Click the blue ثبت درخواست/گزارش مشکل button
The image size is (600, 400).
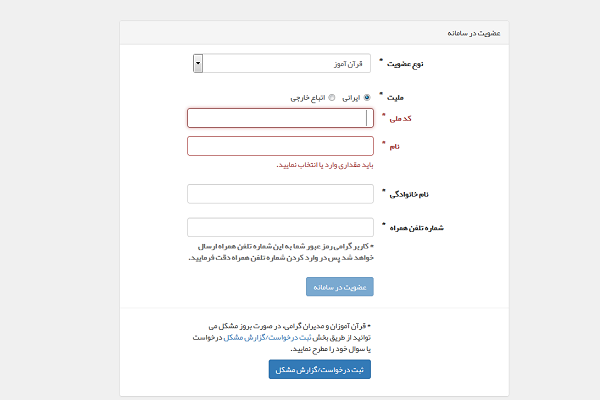320,369
